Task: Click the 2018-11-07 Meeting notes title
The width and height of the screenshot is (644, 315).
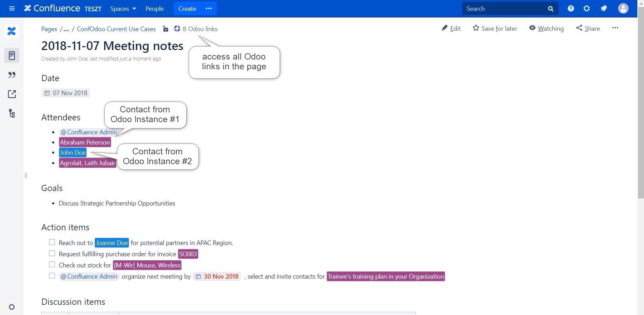Action: [x=112, y=46]
